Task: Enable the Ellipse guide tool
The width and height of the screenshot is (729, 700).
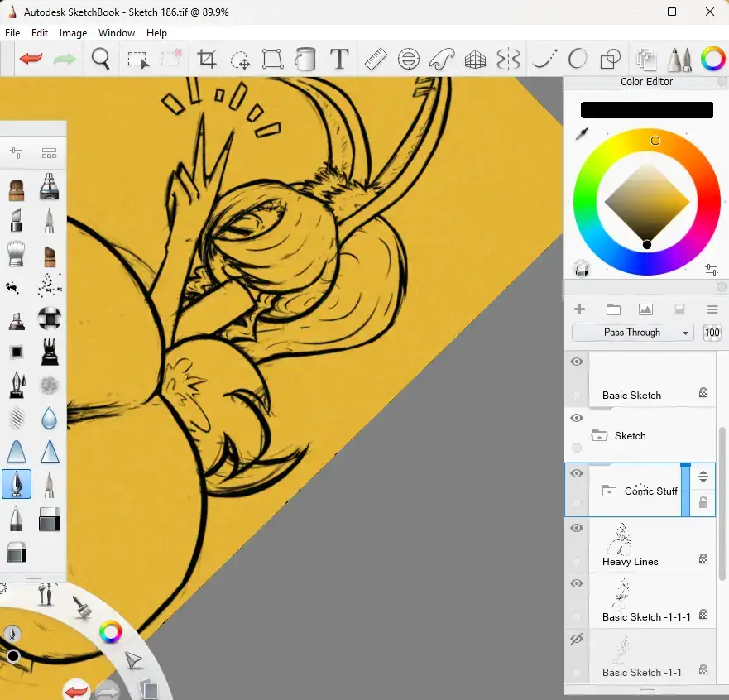Action: point(409,59)
